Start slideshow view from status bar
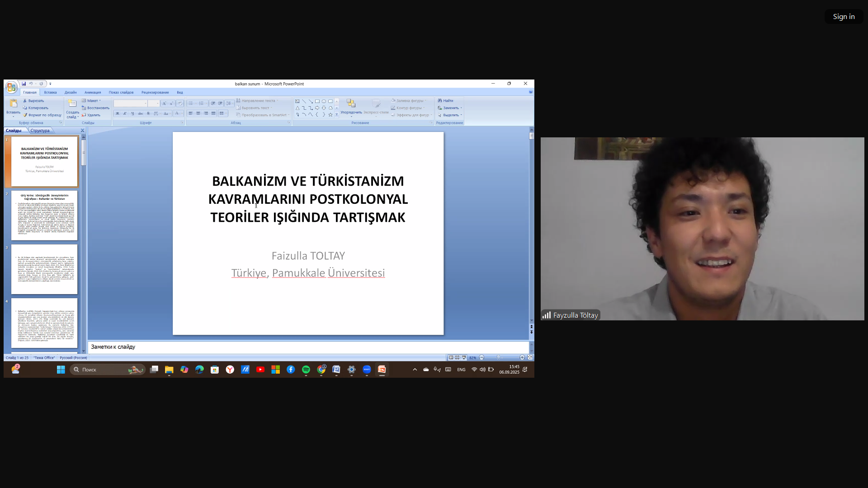Viewport: 868px width, 488px height. (x=464, y=357)
